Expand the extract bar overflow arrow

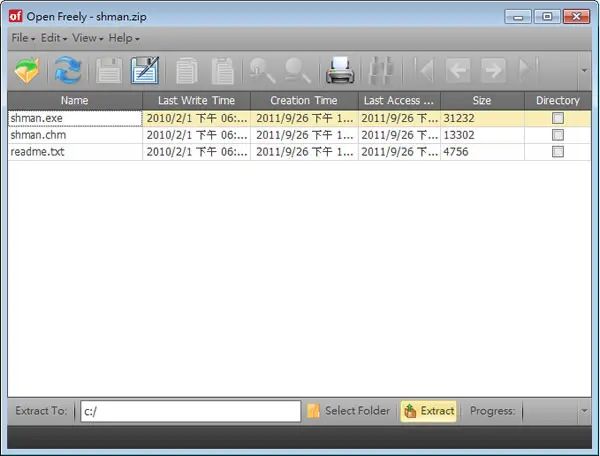[584, 411]
